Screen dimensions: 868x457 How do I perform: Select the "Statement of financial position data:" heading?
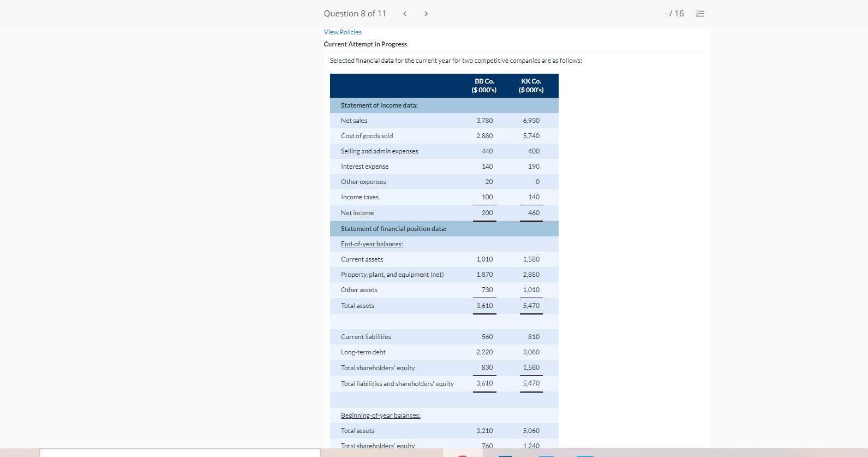tap(394, 229)
